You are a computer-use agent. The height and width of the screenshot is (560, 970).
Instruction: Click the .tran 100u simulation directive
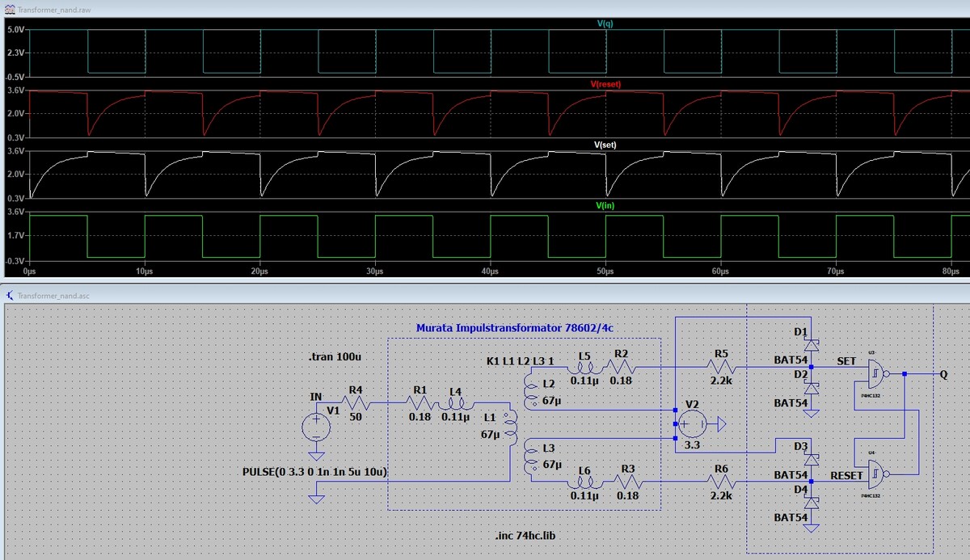(336, 357)
